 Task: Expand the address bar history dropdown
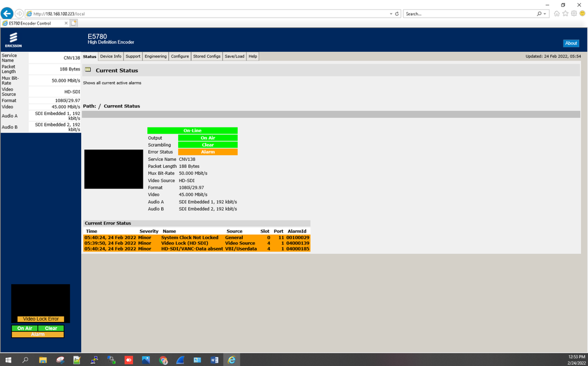391,14
